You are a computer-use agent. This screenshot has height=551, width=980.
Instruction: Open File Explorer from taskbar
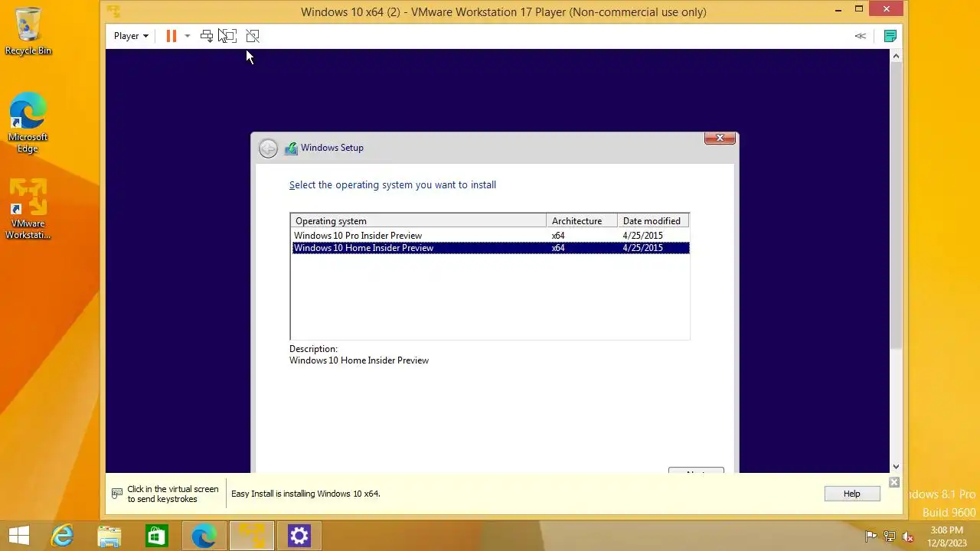point(109,536)
